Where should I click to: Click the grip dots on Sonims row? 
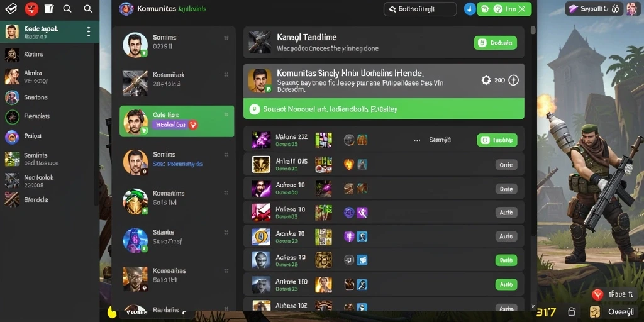tap(226, 38)
